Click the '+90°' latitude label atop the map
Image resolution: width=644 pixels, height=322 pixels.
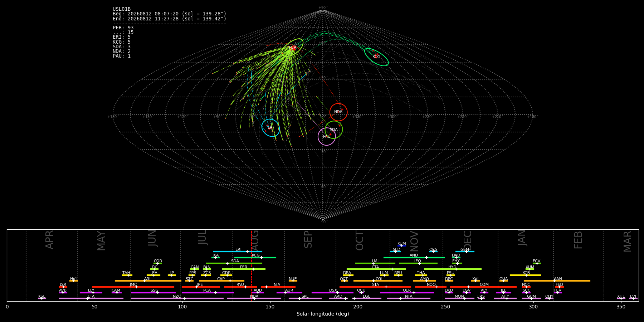click(x=323, y=8)
